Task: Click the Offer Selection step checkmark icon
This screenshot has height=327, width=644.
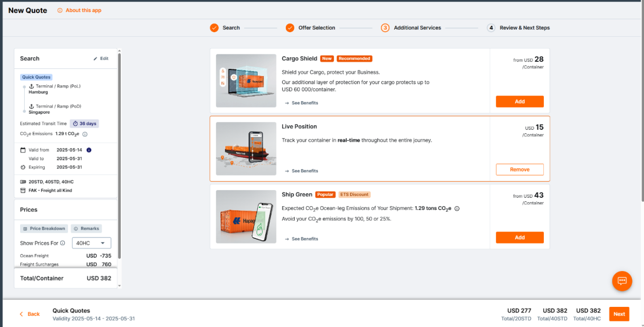Action: point(290,28)
